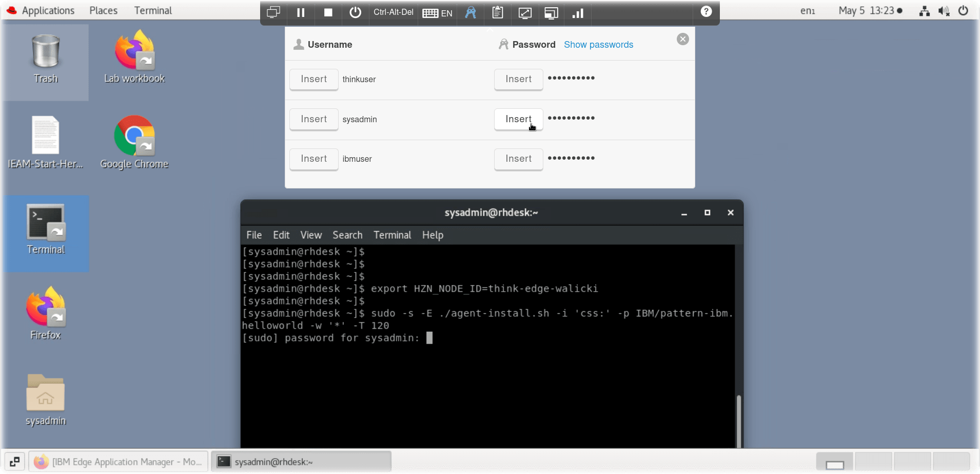Click the thinkuser username text
This screenshot has height=474, width=980.
coord(359,79)
